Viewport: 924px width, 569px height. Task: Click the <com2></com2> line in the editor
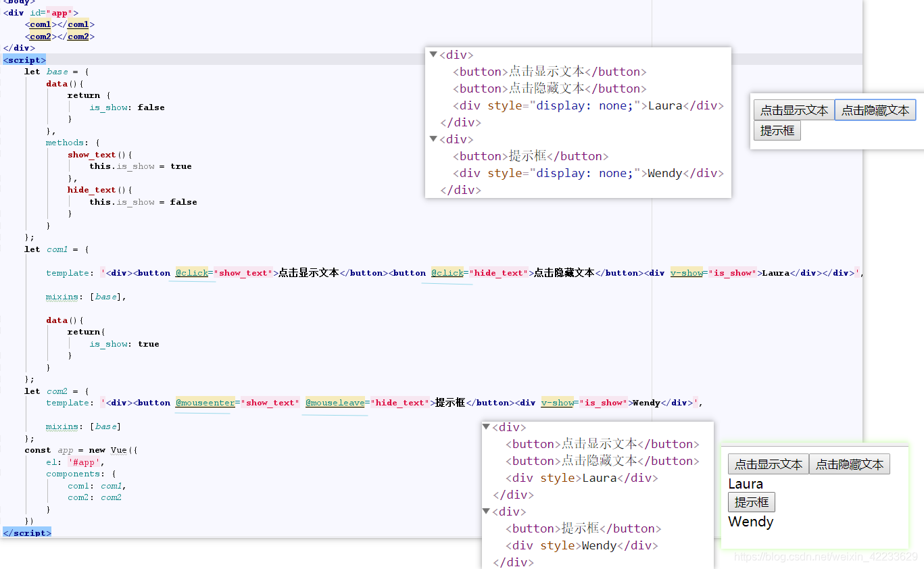click(x=59, y=36)
